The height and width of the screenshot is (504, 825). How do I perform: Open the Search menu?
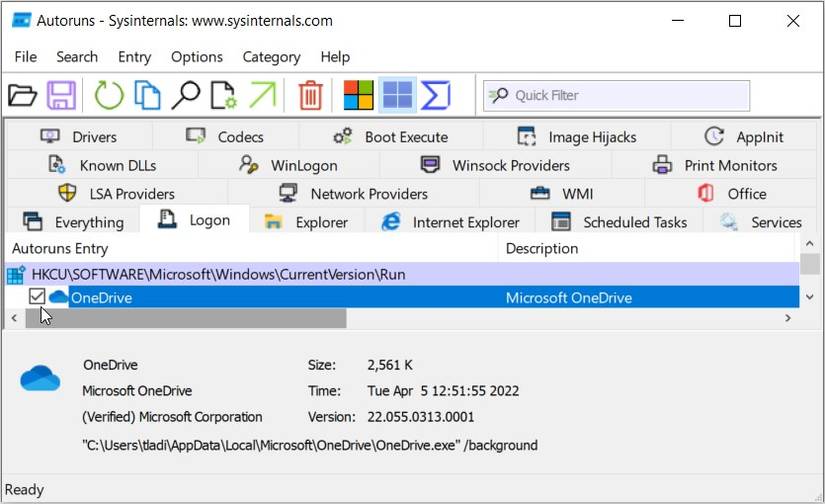77,57
